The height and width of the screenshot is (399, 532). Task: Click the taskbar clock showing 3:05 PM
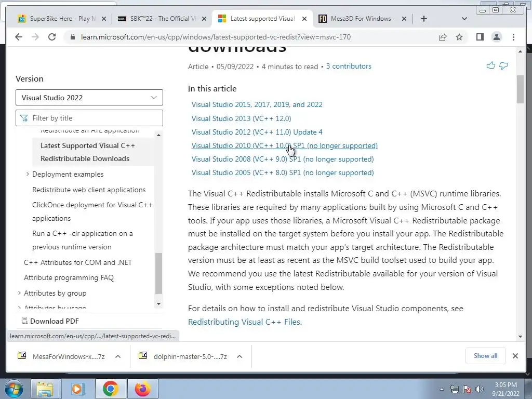506,389
